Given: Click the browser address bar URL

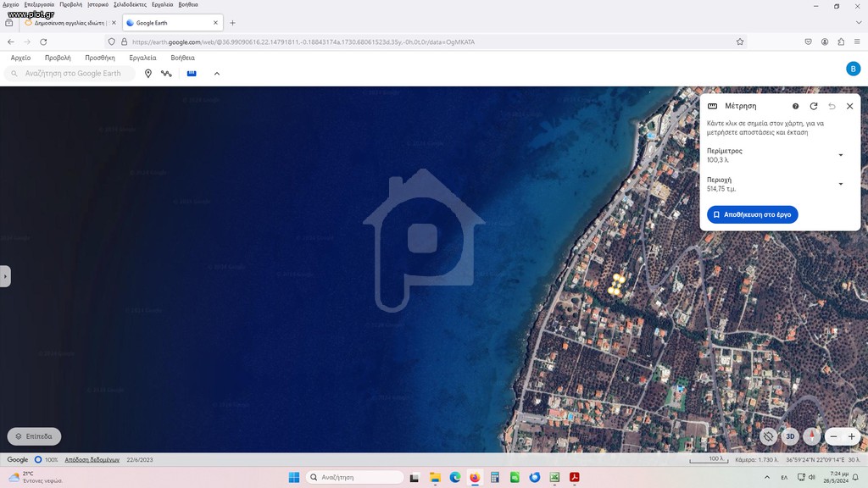Looking at the screenshot, I should (303, 42).
